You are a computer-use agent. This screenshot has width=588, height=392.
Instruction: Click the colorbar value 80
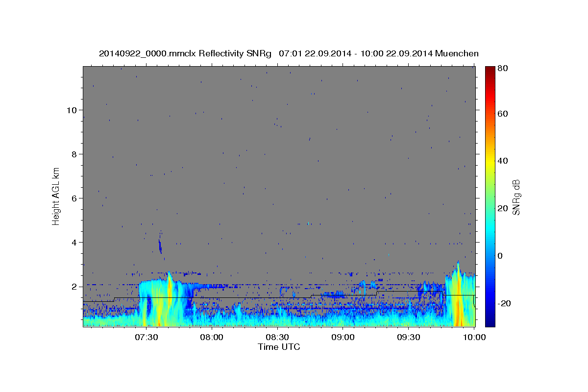pos(502,69)
